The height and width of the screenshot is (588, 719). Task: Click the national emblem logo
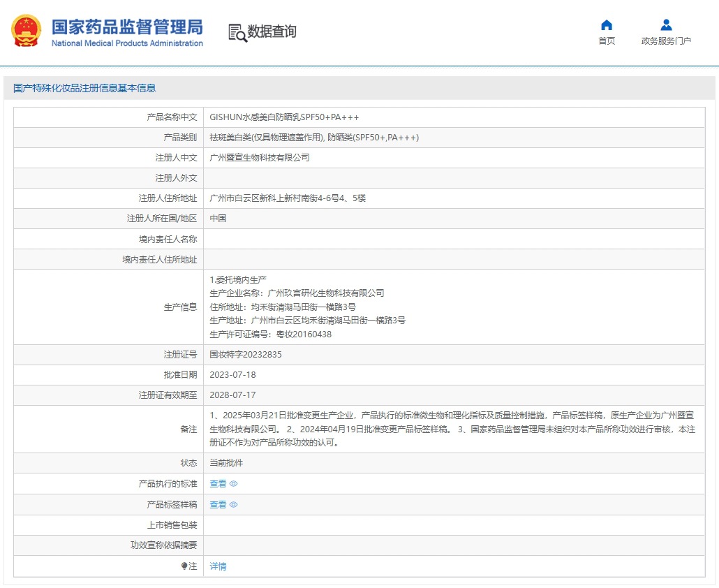pyautogui.click(x=26, y=31)
